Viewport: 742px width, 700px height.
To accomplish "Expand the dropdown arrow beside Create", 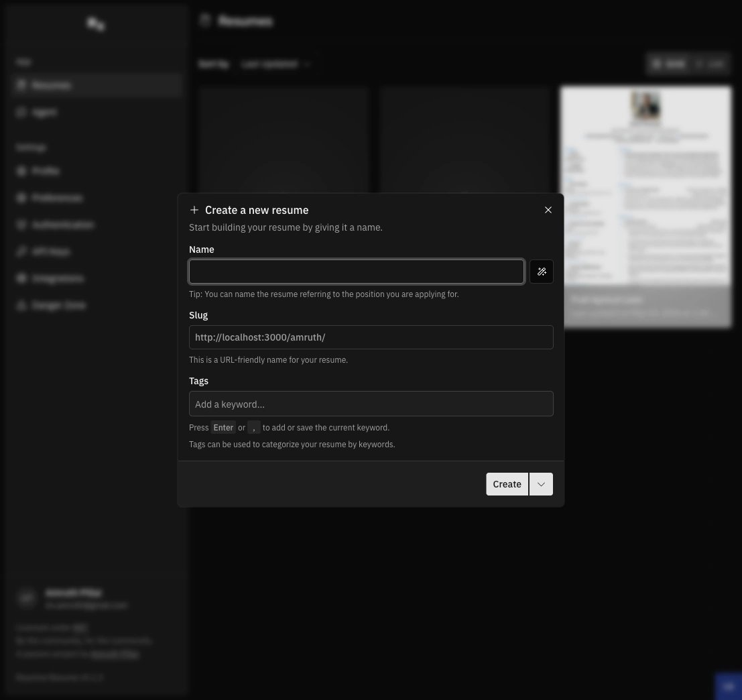I will tap(541, 484).
